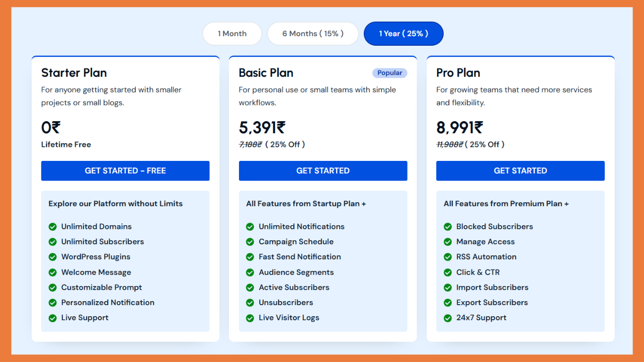Click GET STARTED under Pro Plan

520,171
